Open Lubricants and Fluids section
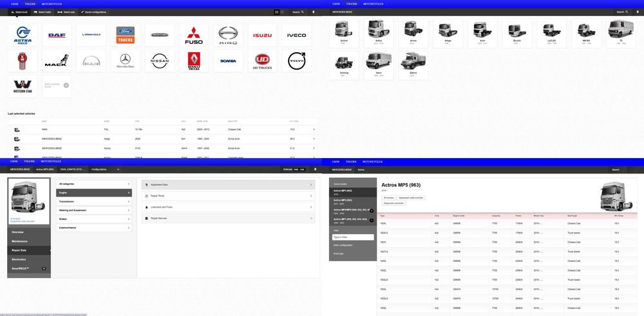The width and height of the screenshot is (644, 316). (229, 208)
